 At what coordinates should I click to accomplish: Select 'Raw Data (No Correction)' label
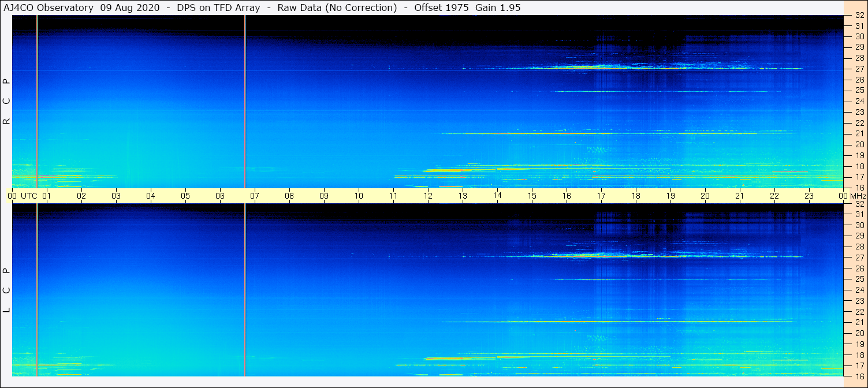click(337, 8)
